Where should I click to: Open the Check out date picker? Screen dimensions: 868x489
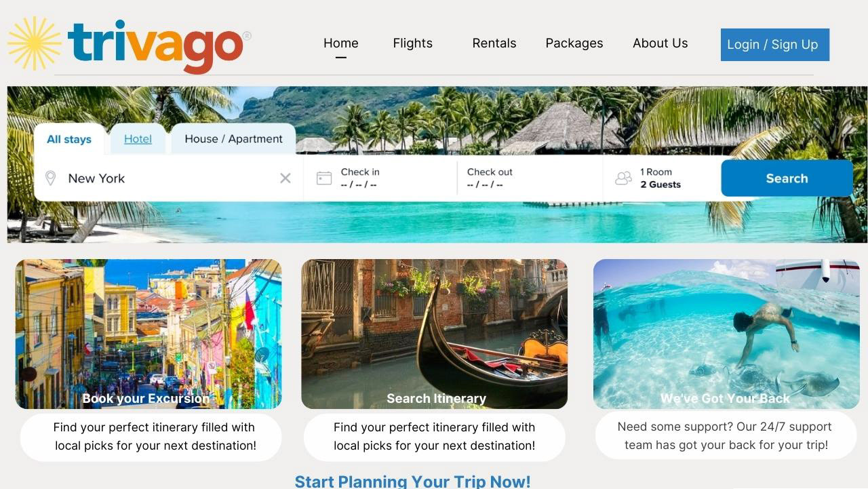click(x=530, y=178)
